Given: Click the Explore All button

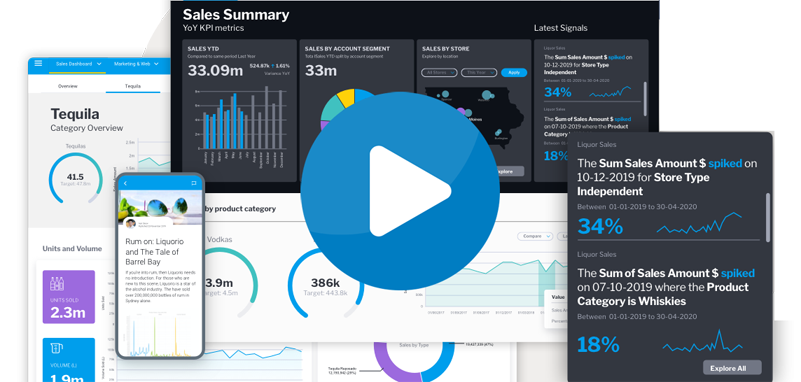Looking at the screenshot, I should 732,368.
